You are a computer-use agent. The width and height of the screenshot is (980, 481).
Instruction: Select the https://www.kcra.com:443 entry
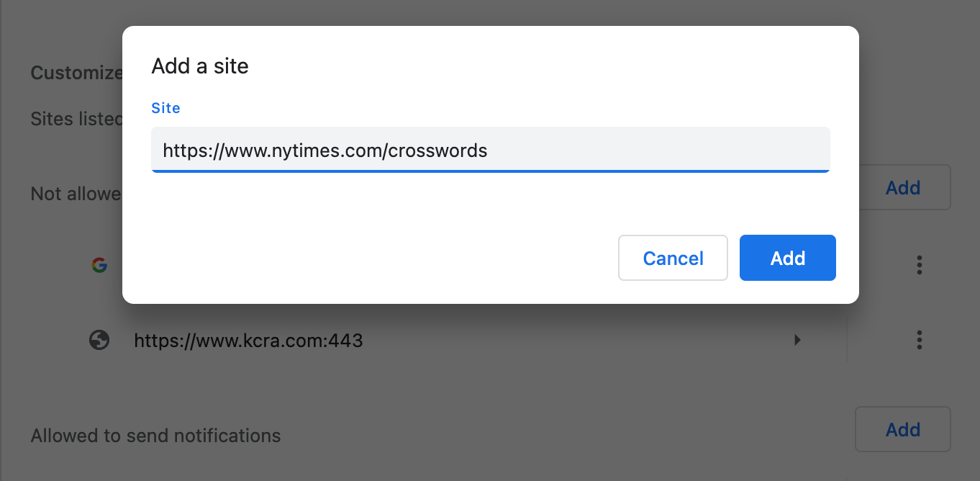coord(248,340)
